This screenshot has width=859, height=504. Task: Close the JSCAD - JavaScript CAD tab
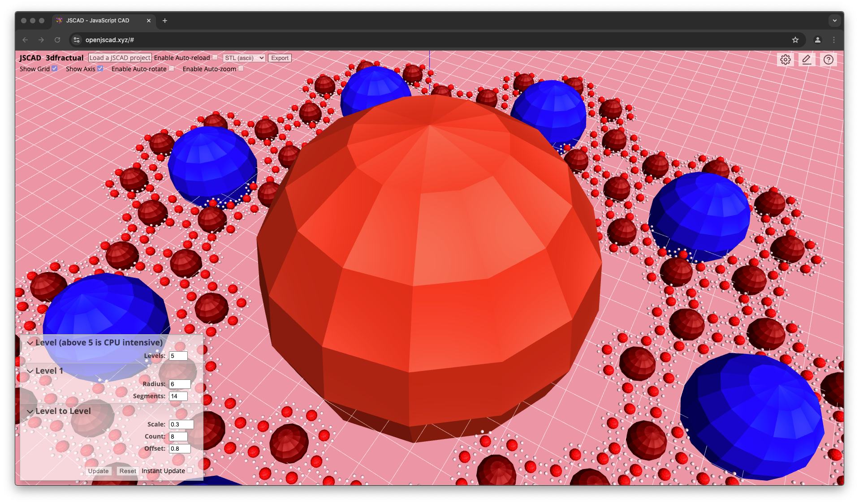pos(149,21)
